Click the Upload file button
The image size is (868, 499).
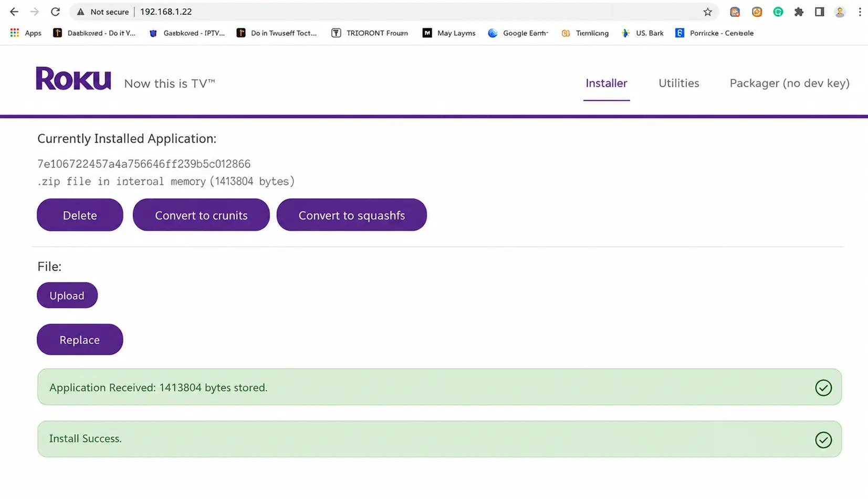pyautogui.click(x=67, y=295)
